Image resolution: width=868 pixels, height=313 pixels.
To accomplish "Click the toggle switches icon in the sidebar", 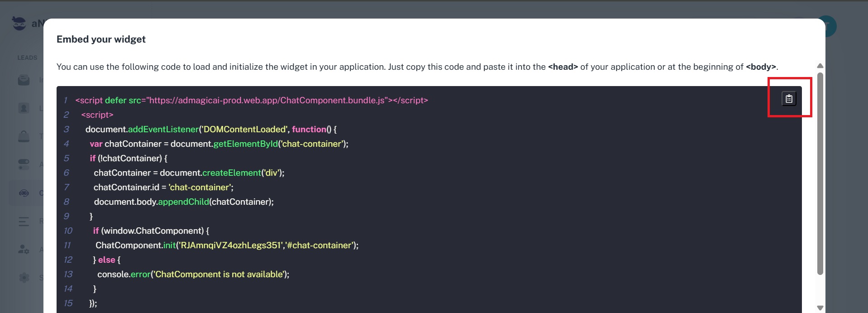I will pyautogui.click(x=24, y=164).
